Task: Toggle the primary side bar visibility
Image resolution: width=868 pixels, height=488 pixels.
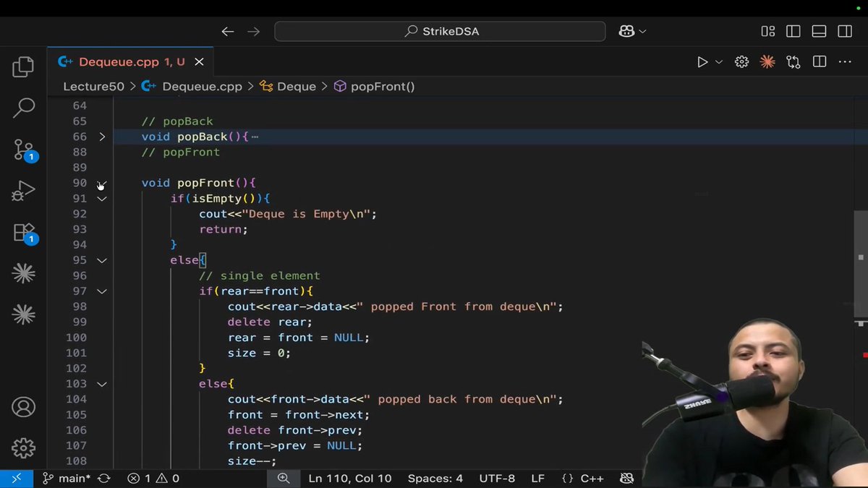Action: [793, 31]
